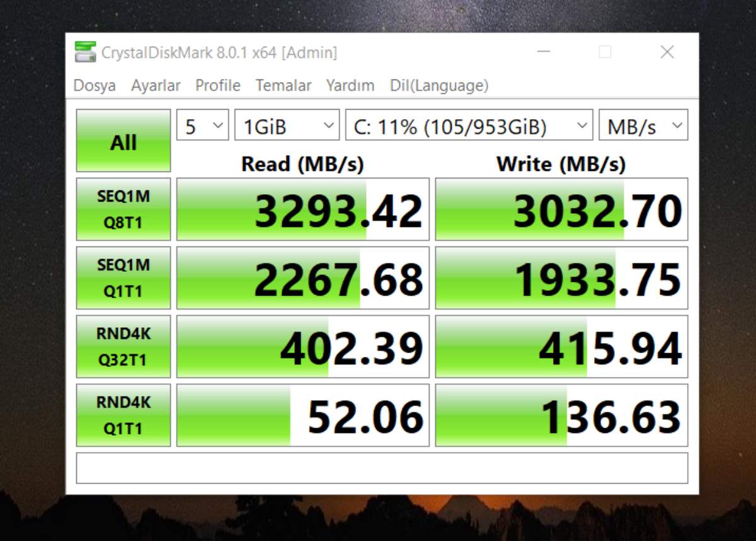Screen dimensions: 756x541
Task: Click the RND4K Q1T1 write result 136.63
Action: 561,416
